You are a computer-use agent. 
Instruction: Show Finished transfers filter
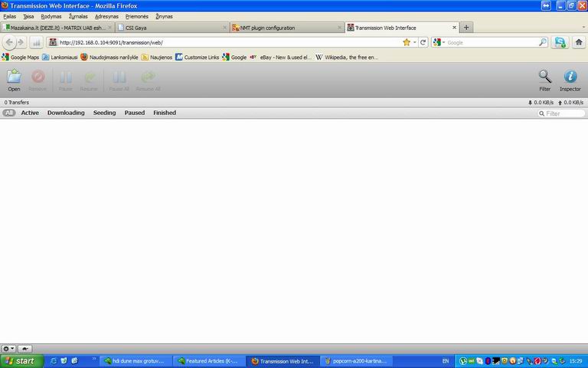click(x=165, y=113)
